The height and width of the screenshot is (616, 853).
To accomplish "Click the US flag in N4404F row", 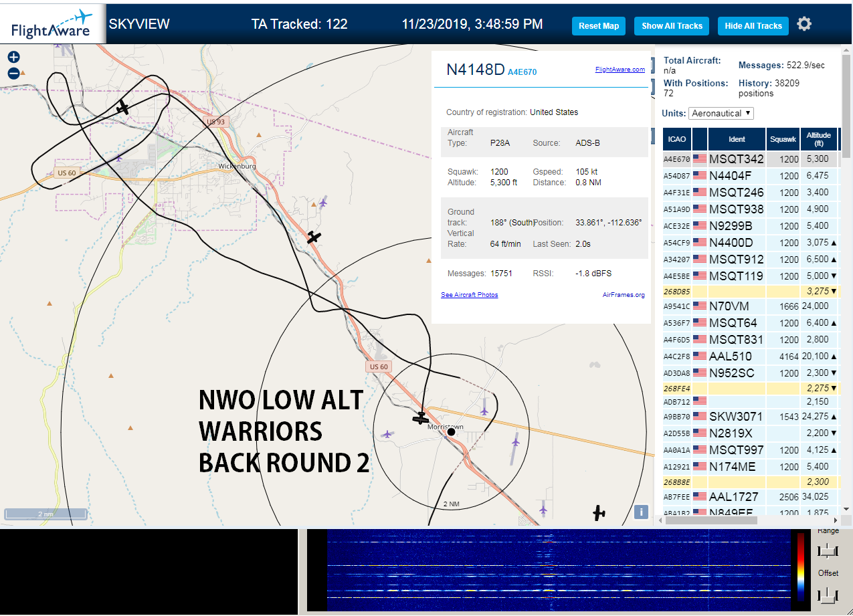I will 700,176.
